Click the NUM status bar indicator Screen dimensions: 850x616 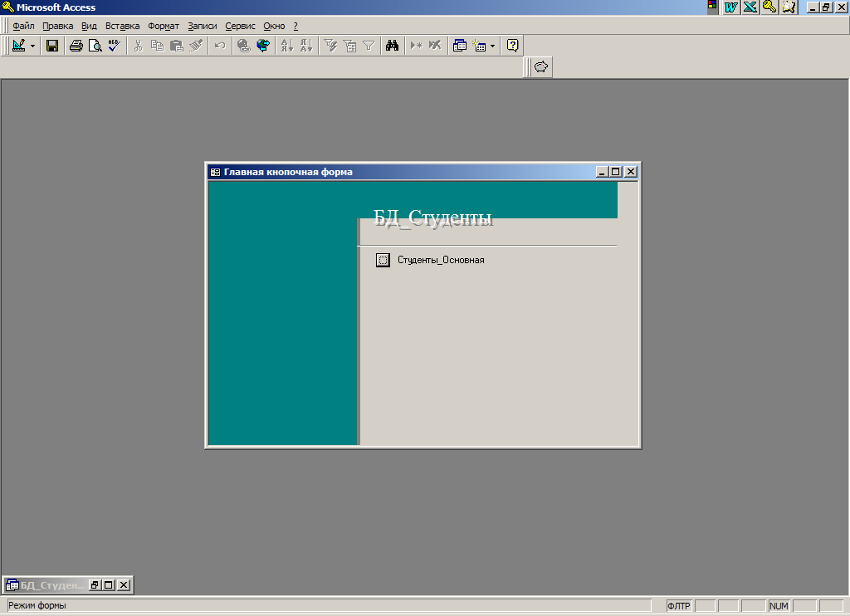[x=779, y=606]
